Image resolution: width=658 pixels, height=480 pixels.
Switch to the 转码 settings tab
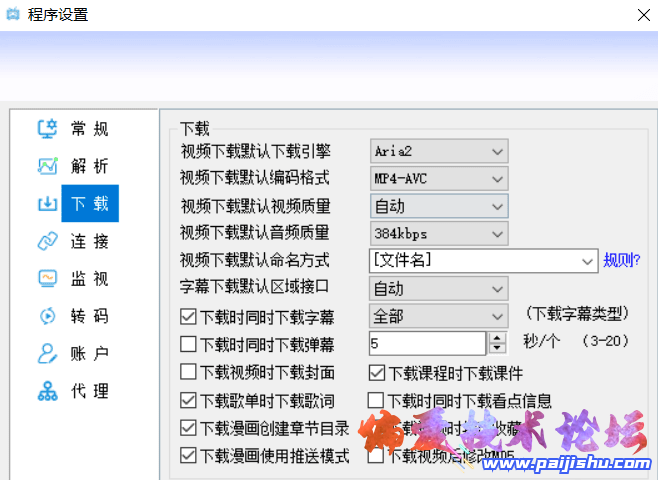(89, 316)
